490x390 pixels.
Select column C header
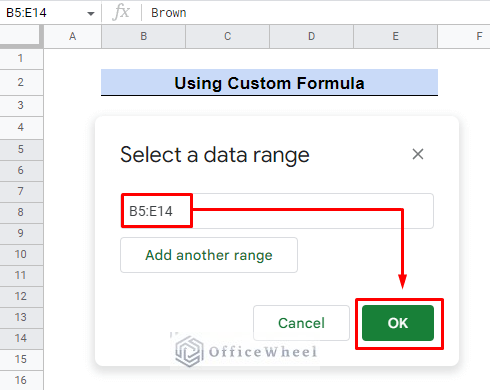pyautogui.click(x=227, y=36)
